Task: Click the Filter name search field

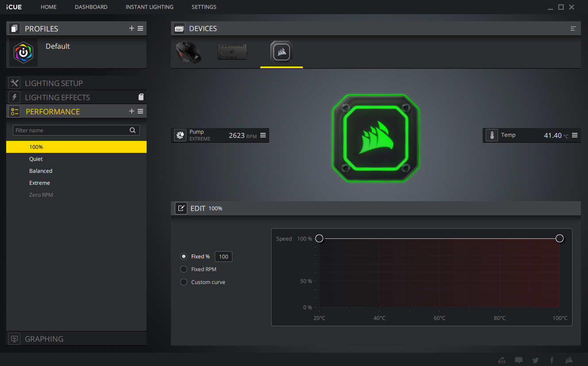Action: (77, 130)
